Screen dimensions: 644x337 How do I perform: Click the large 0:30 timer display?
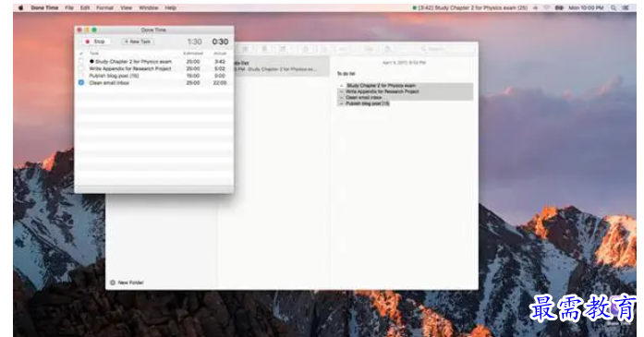pos(220,42)
